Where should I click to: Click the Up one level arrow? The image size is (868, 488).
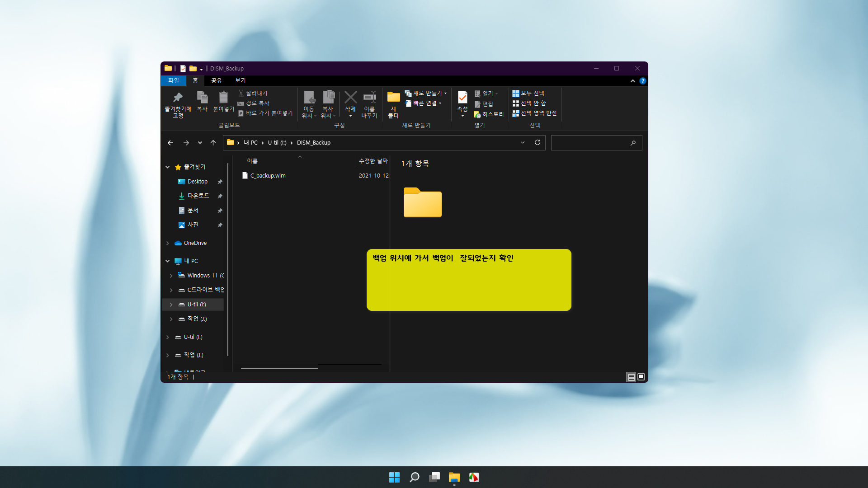point(213,143)
